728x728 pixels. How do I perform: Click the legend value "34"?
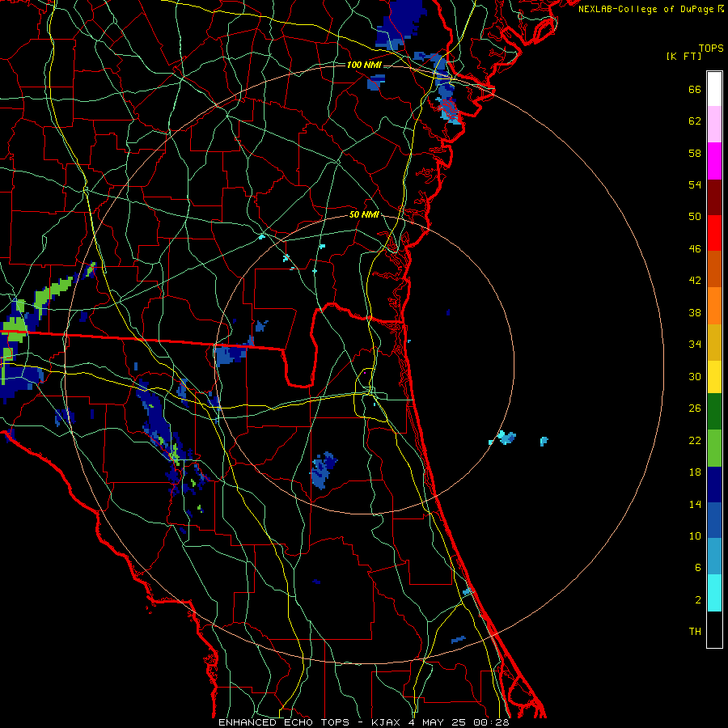pos(695,345)
